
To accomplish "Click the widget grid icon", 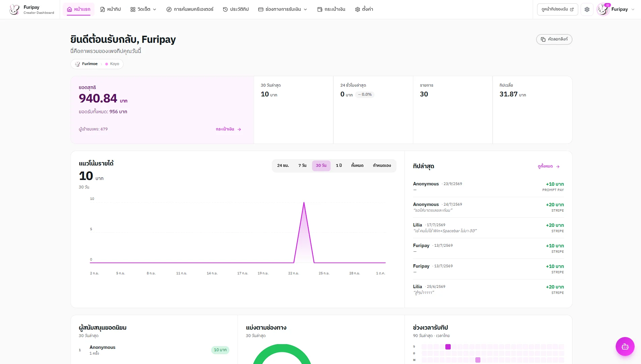I will coord(133,9).
